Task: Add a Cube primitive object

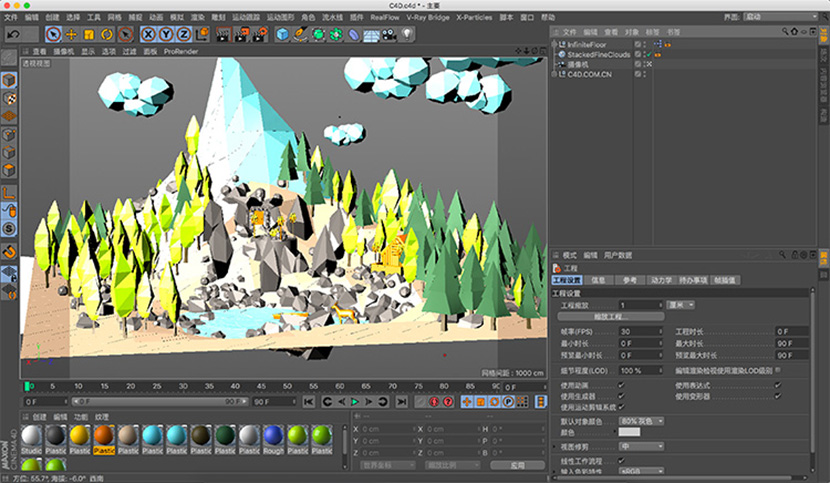Action: [283, 34]
